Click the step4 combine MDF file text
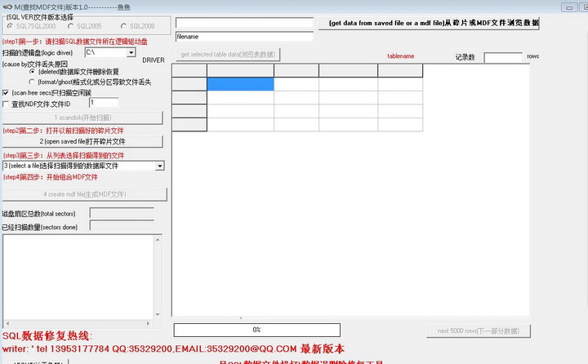 coord(51,177)
